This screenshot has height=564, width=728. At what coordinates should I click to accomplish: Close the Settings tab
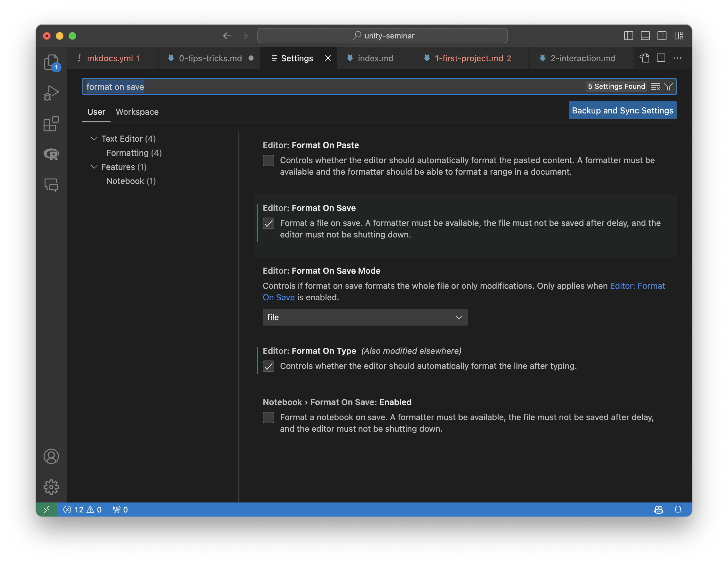328,58
